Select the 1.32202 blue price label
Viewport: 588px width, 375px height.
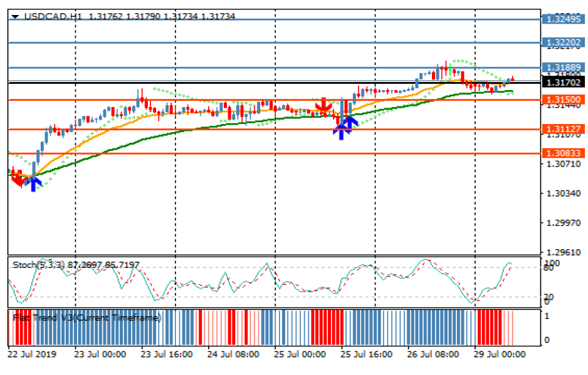pos(562,43)
